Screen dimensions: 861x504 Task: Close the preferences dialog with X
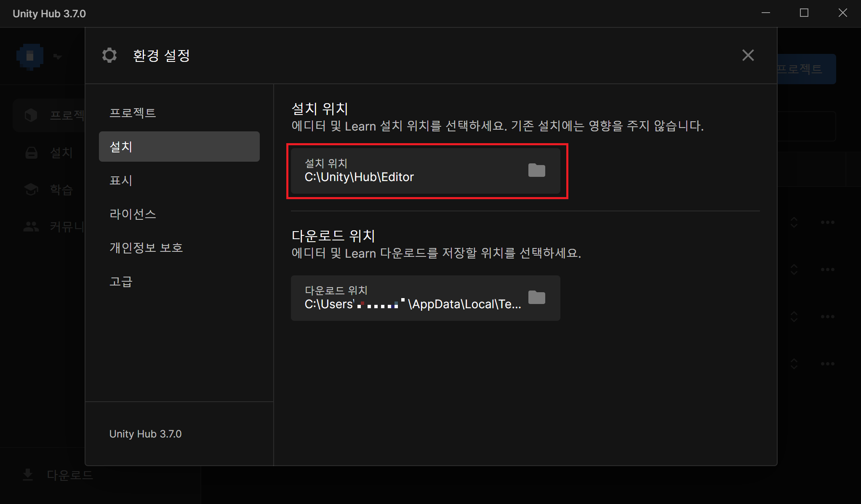pyautogui.click(x=748, y=55)
